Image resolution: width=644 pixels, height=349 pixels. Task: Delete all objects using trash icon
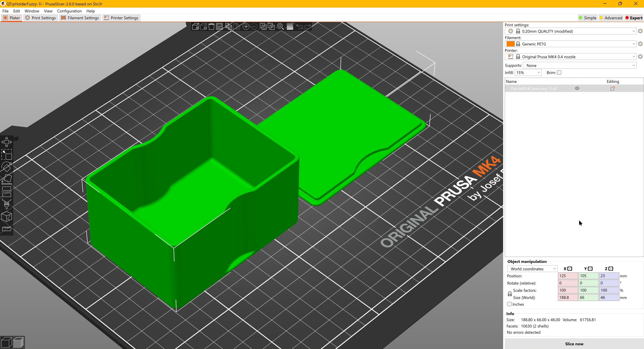[211, 27]
